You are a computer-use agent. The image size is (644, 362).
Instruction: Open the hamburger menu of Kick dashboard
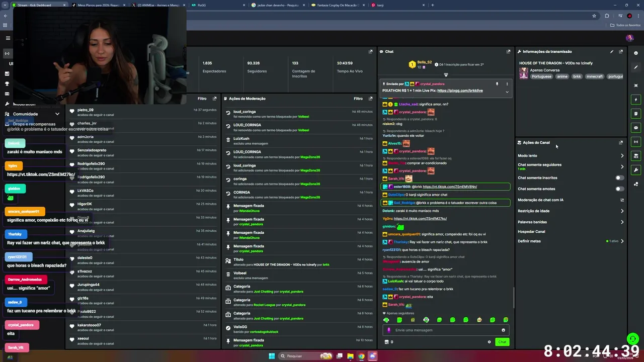[8, 38]
